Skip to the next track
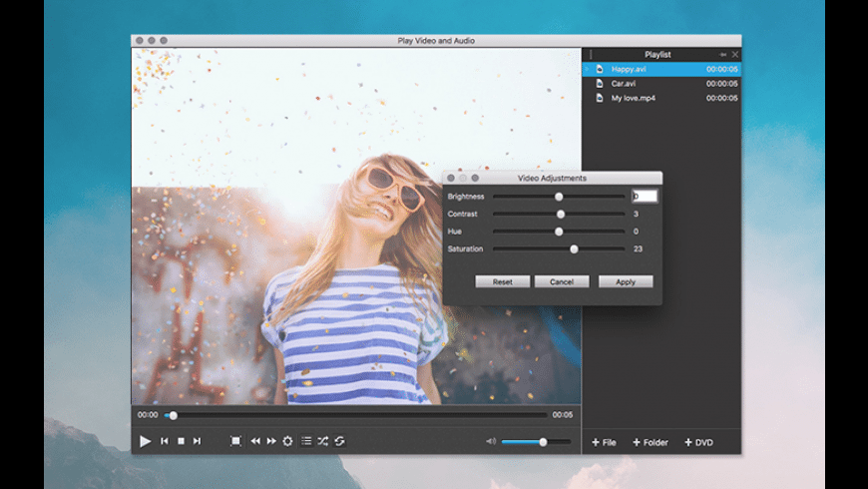Screen dimensions: 868x489 tap(197, 441)
